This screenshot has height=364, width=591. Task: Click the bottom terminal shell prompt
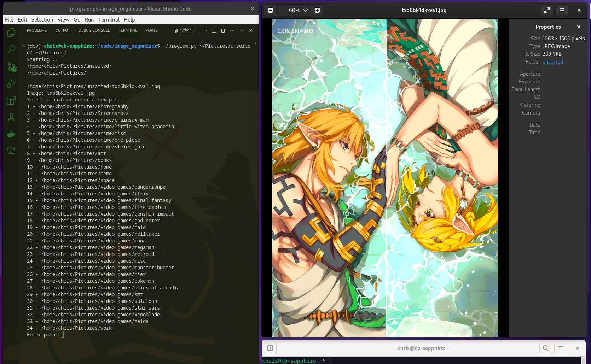294,360
